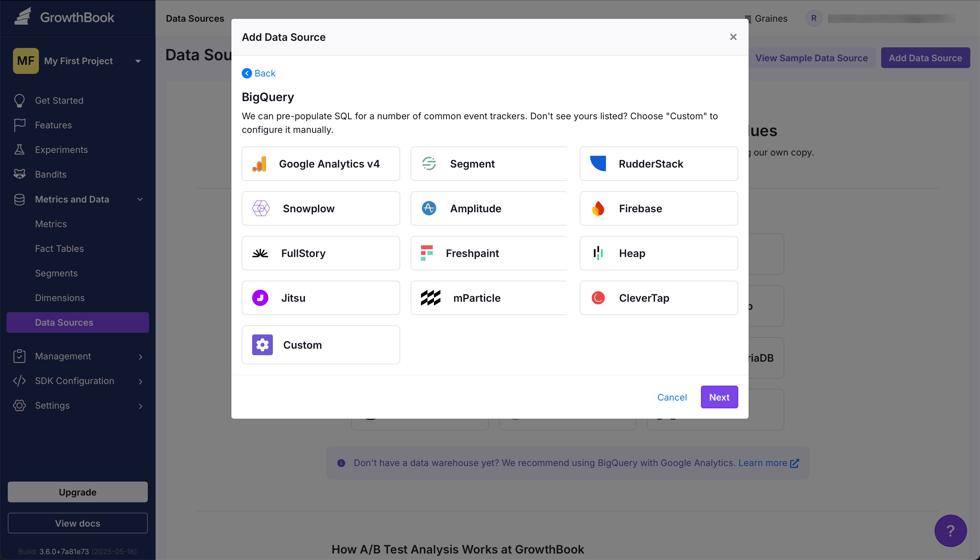Image resolution: width=980 pixels, height=560 pixels.
Task: Click the CleverTap red circle icon
Action: (x=598, y=298)
